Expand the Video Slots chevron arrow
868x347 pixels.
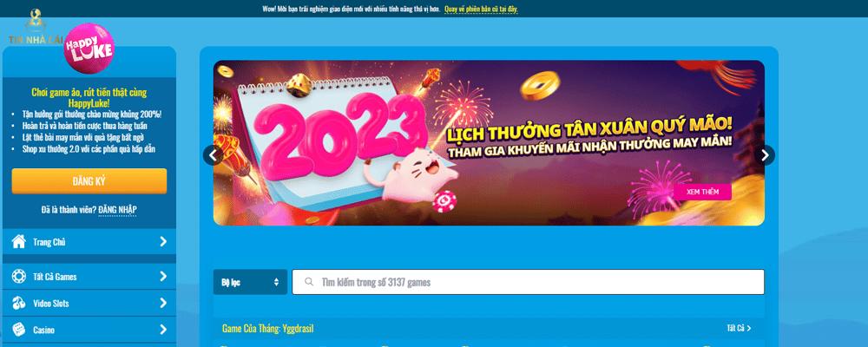coord(163,303)
